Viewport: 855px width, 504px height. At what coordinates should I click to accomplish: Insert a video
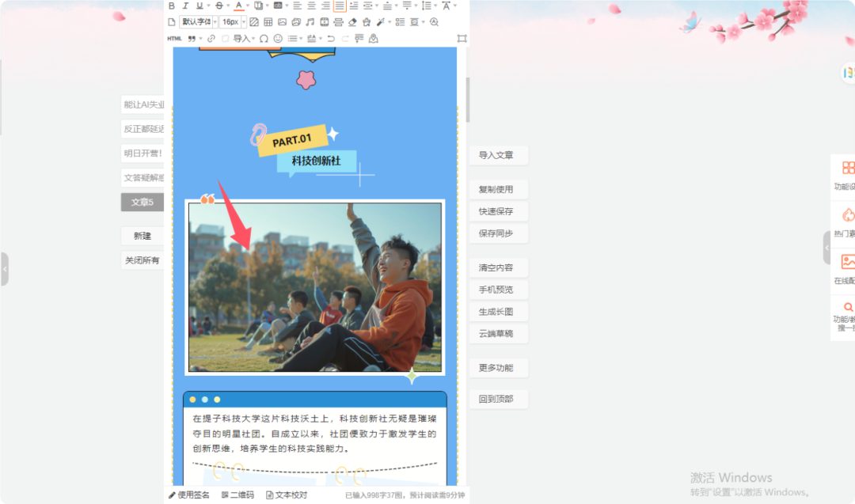click(x=325, y=22)
